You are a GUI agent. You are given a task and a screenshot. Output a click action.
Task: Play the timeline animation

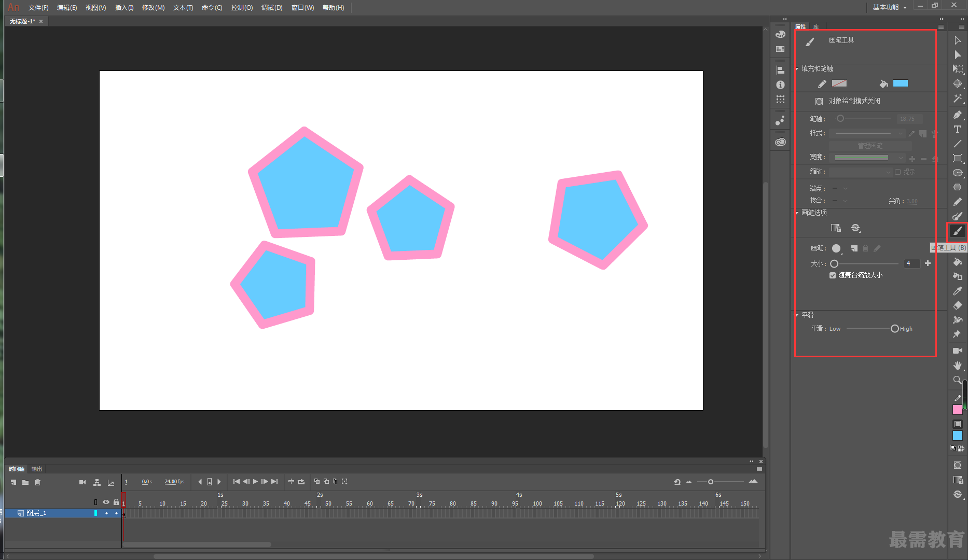click(x=255, y=482)
